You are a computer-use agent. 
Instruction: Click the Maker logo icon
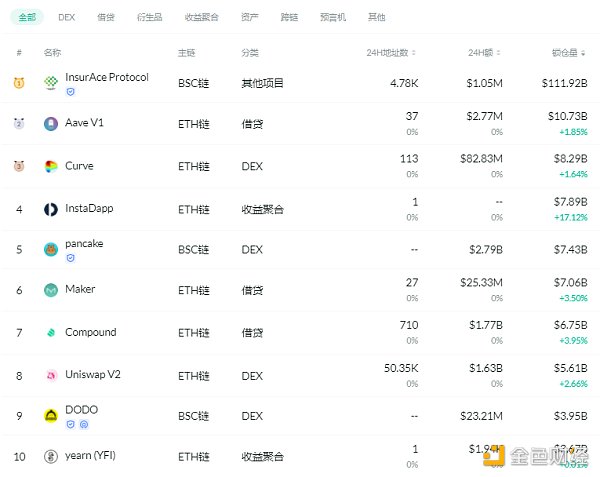pyautogui.click(x=51, y=290)
